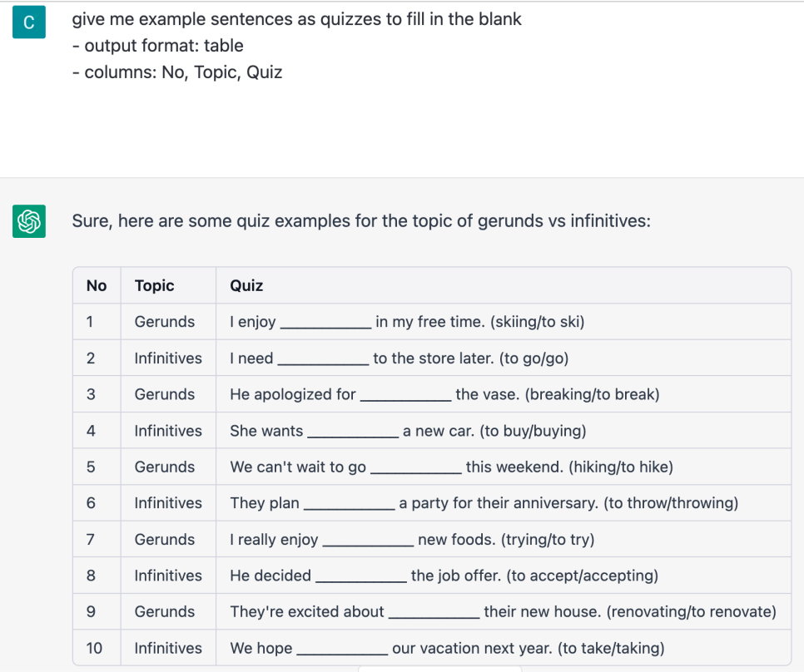Click the 'They plan ___ a party' quiz cell
The image size is (804, 672).
[x=484, y=503]
